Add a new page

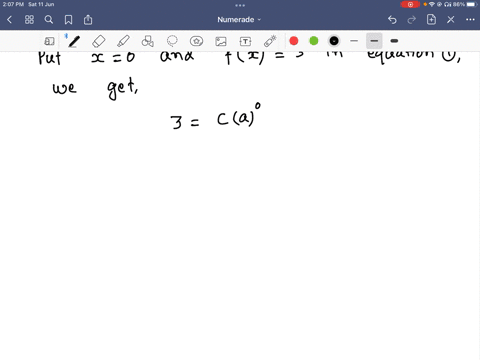431,20
